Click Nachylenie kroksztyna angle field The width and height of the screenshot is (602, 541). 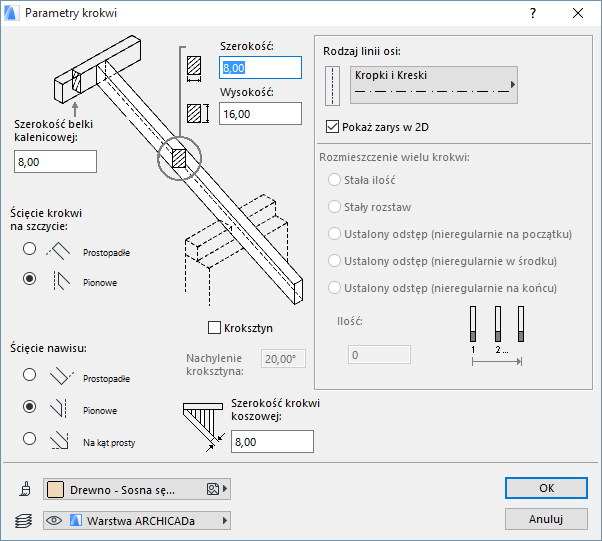283,359
